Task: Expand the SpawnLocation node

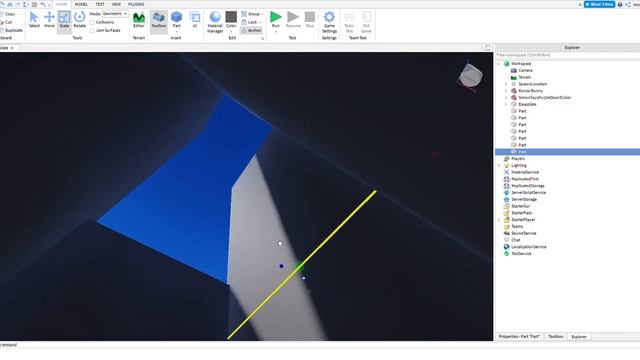Action: point(506,84)
